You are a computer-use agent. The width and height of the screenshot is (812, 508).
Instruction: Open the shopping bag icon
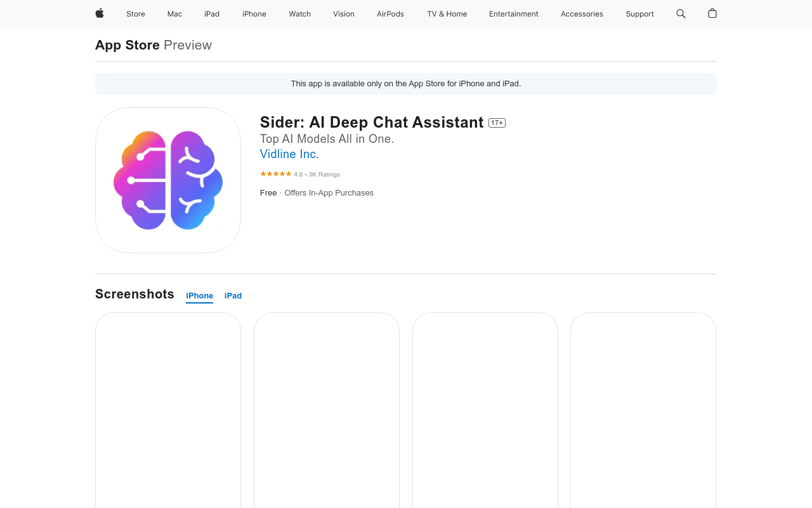[712, 13]
